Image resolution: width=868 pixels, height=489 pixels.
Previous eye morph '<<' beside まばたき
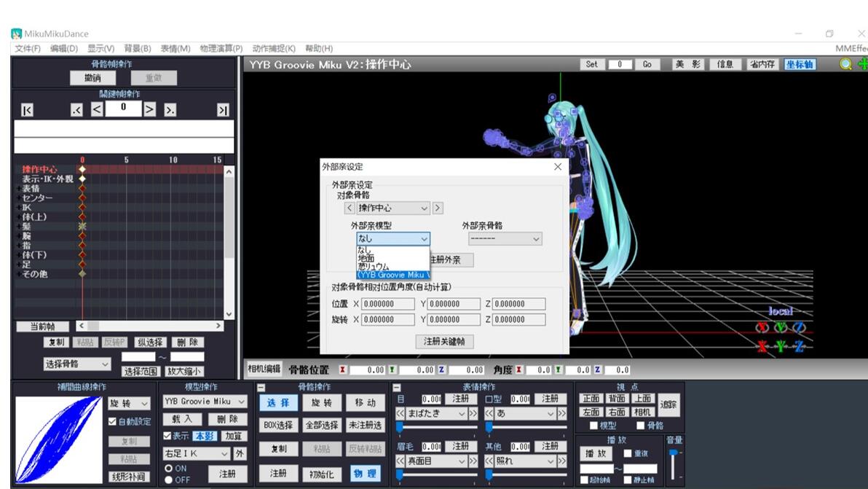(401, 414)
